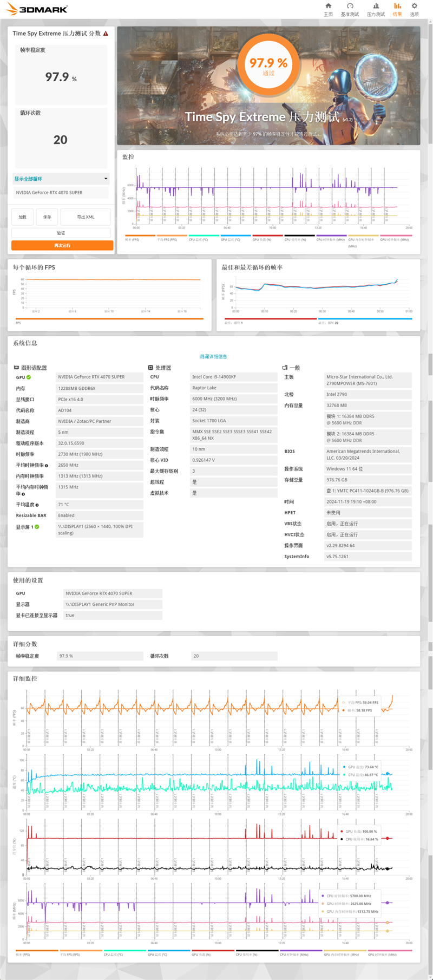This screenshot has height=980, width=433.
Task: Click the NVIDIA GeForce RTX 4070 SUPER field
Action: point(61,193)
